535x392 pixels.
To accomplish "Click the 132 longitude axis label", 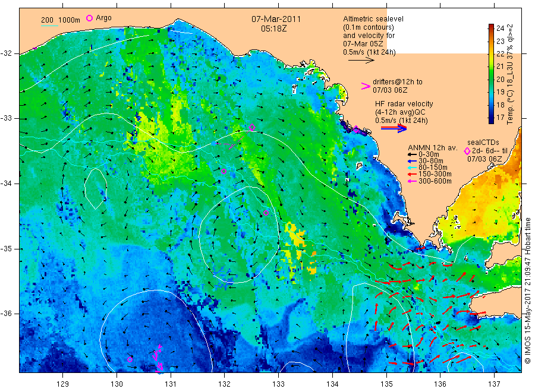I will 225,384.
